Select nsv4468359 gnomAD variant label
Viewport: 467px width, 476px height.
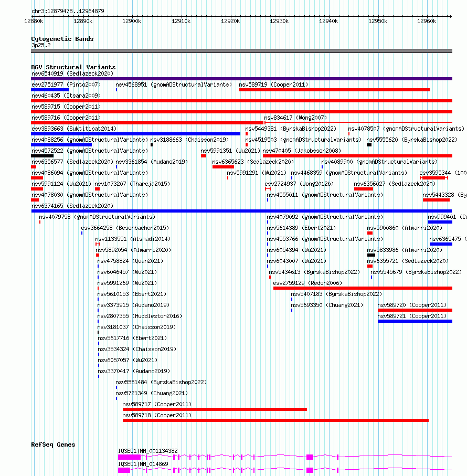(x=349, y=173)
